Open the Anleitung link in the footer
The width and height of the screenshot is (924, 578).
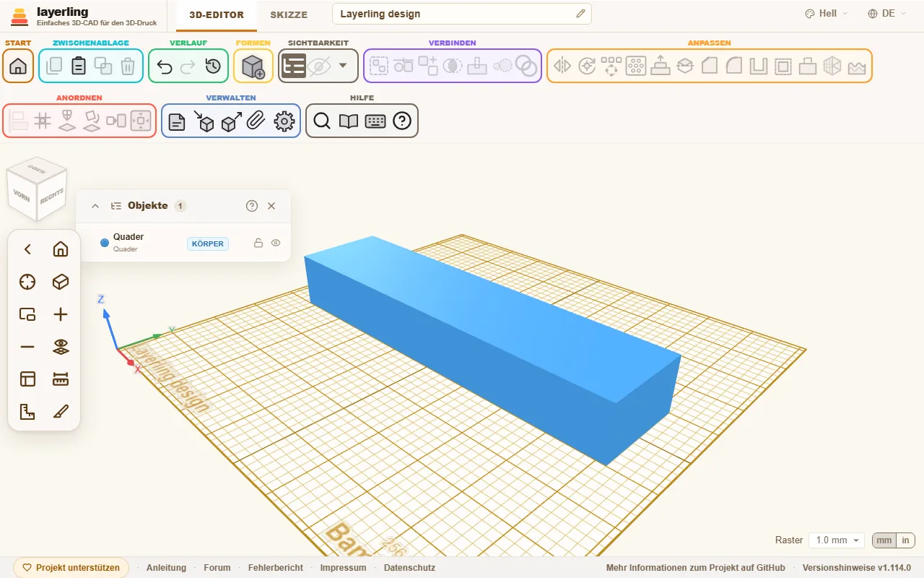point(166,568)
